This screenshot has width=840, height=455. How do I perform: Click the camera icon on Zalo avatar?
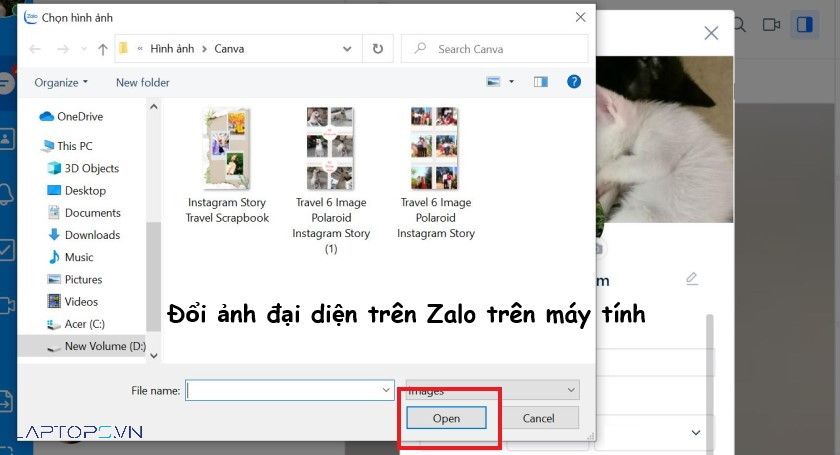[600, 249]
